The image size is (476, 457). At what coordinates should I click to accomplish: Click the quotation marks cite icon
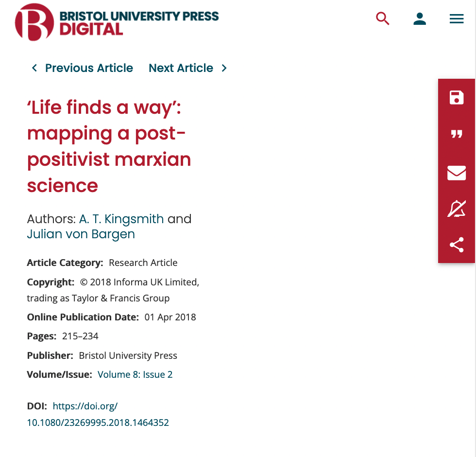(457, 135)
